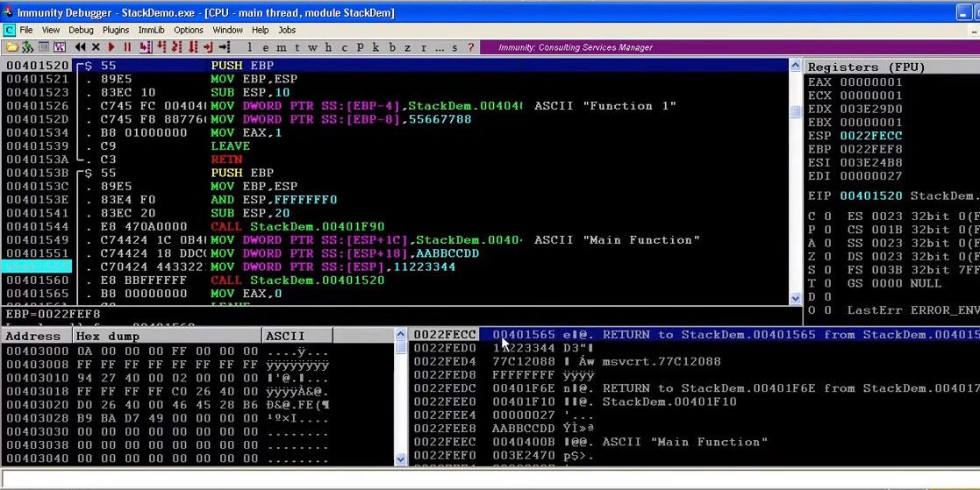Open the File menu
The image size is (980, 490).
26,30
